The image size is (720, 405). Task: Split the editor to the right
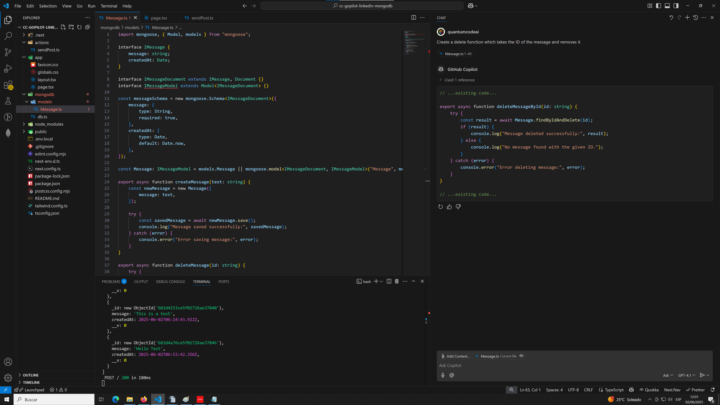(x=413, y=17)
